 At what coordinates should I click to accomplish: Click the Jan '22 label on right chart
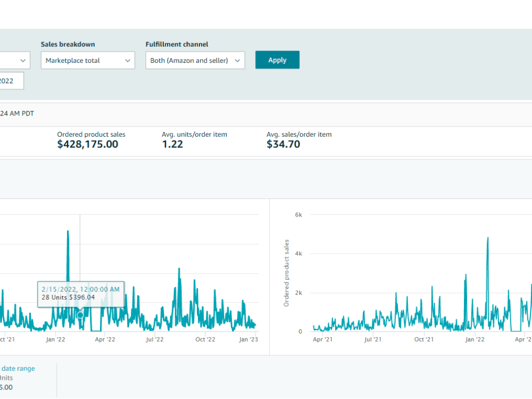475,339
